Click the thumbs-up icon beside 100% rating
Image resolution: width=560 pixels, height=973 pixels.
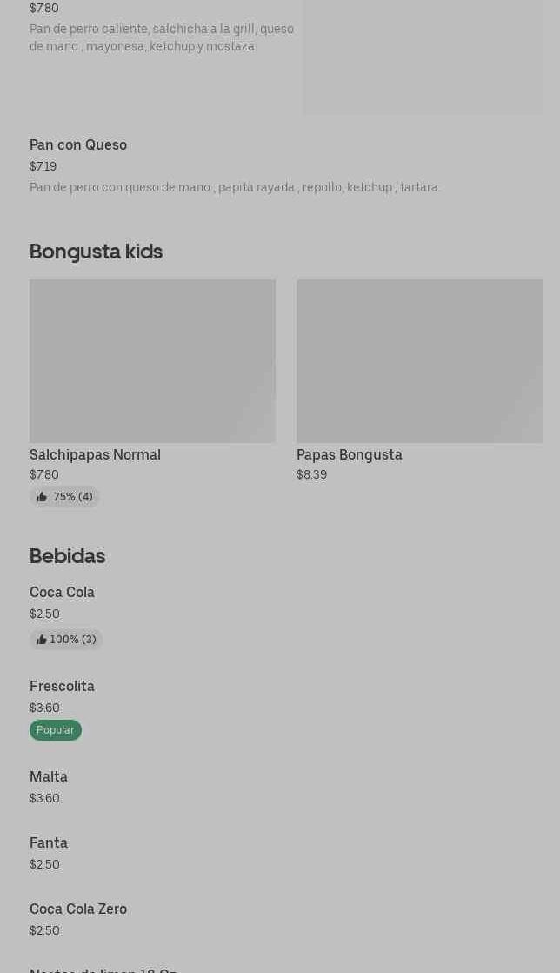pos(42,640)
